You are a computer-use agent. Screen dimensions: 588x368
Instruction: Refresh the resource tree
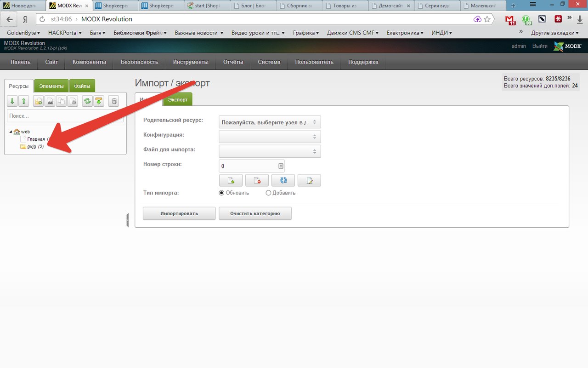87,101
